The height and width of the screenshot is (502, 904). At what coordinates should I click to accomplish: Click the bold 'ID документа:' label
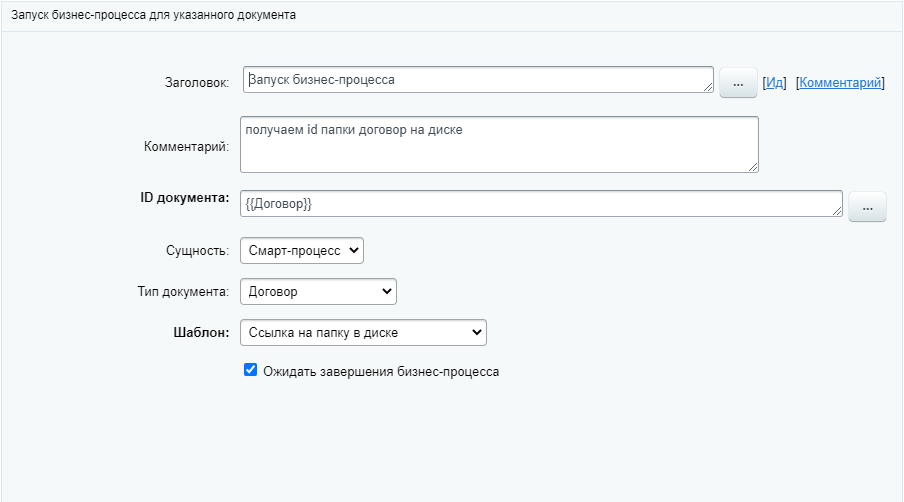(x=185, y=198)
